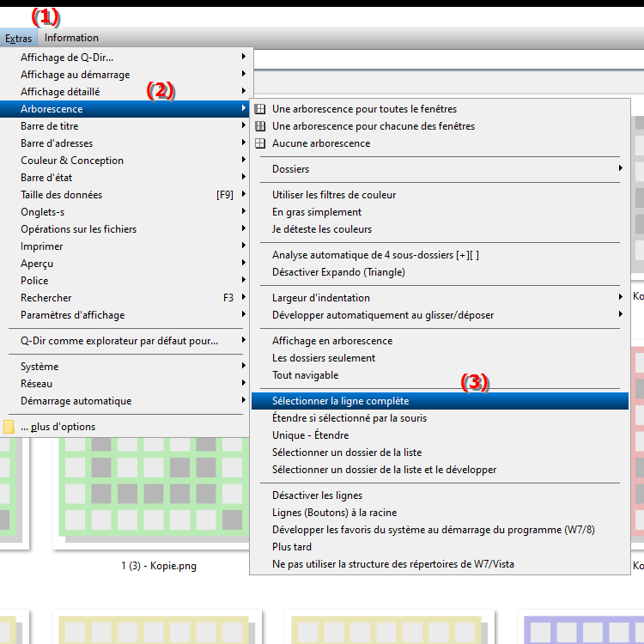
Task: Open the 'Affichage au démarrage' submenu
Action: click(x=125, y=75)
